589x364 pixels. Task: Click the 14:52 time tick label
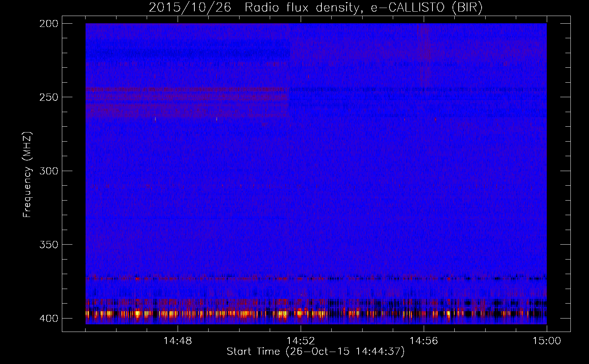(x=301, y=341)
